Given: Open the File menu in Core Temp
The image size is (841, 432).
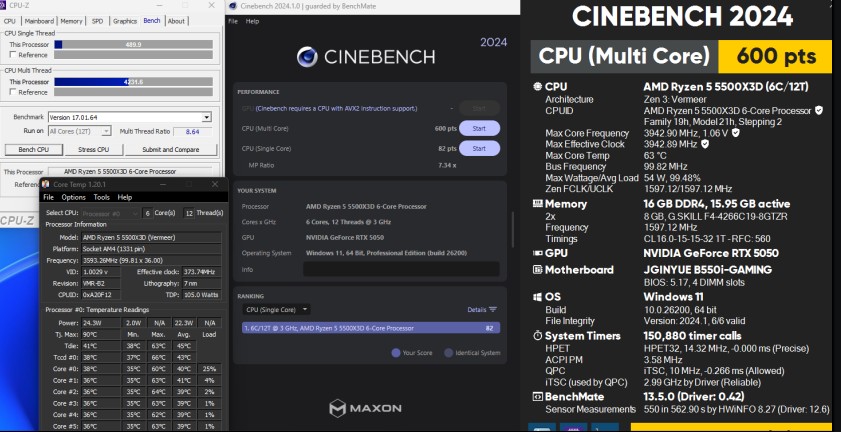Looking at the screenshot, I should tap(48, 197).
